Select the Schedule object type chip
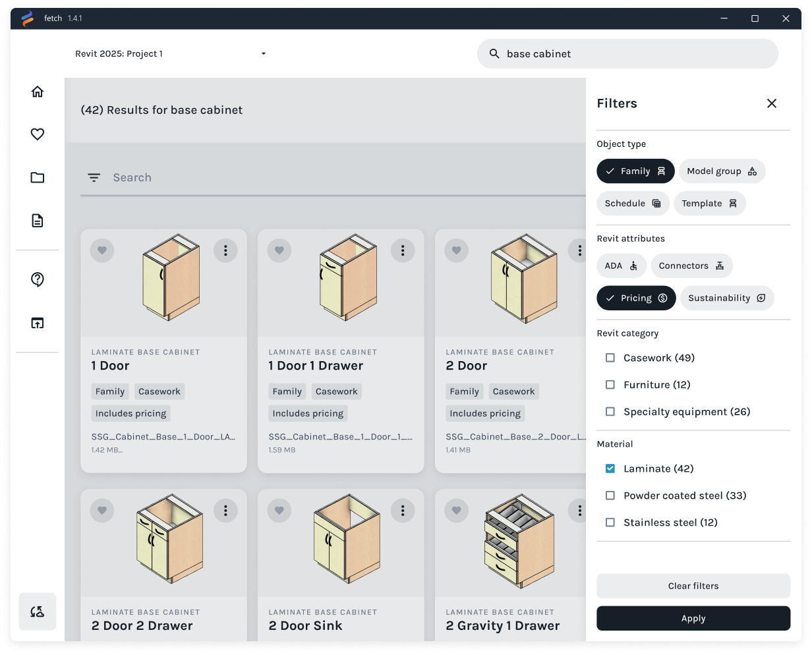This screenshot has height=655, width=812. click(x=633, y=204)
